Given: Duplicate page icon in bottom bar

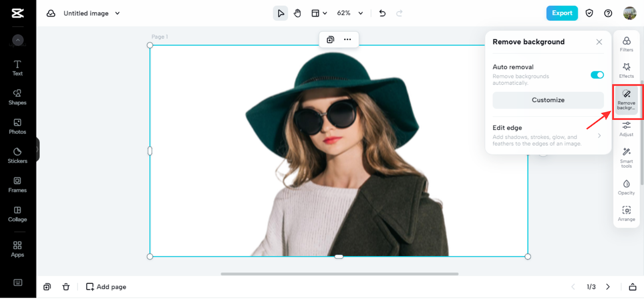Looking at the screenshot, I should 47,287.
